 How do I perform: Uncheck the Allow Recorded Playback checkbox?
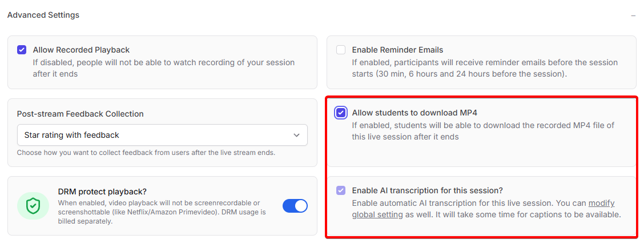22,50
